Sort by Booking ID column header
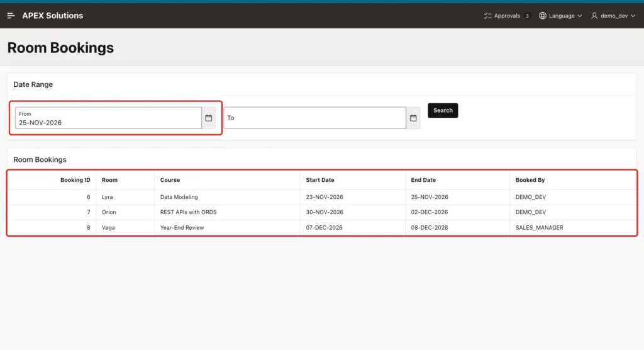The image size is (644, 350). [x=75, y=180]
